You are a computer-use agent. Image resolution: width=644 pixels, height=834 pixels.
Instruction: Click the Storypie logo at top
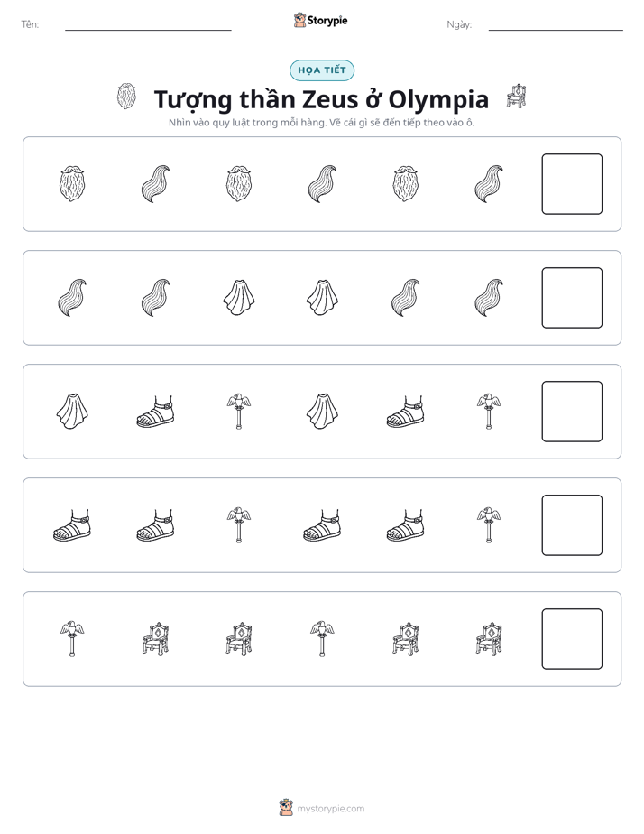(x=321, y=20)
